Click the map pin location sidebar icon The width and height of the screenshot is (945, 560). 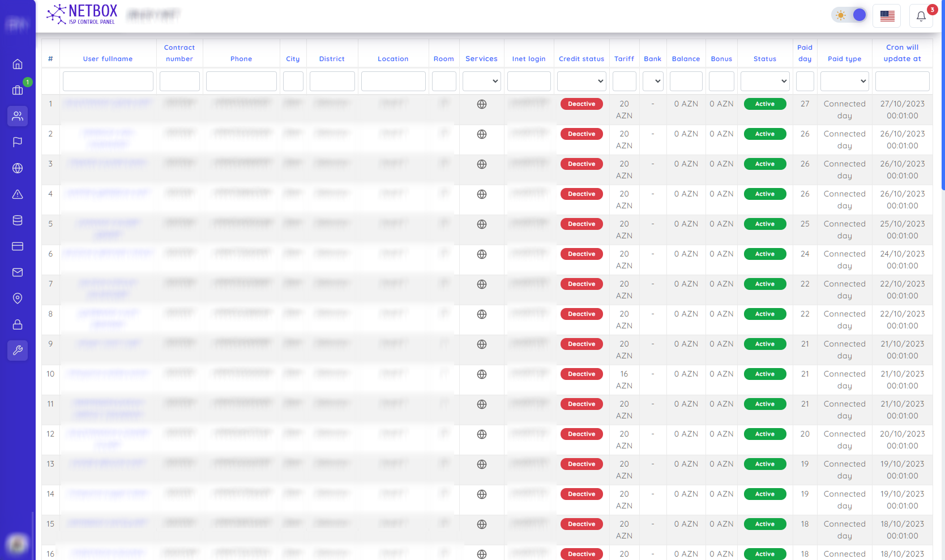(18, 298)
